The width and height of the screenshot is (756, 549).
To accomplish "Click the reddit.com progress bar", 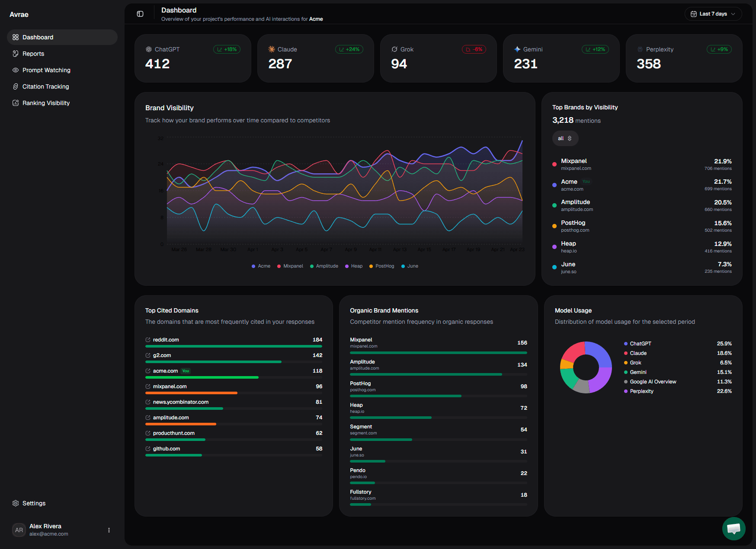I will pos(234,346).
